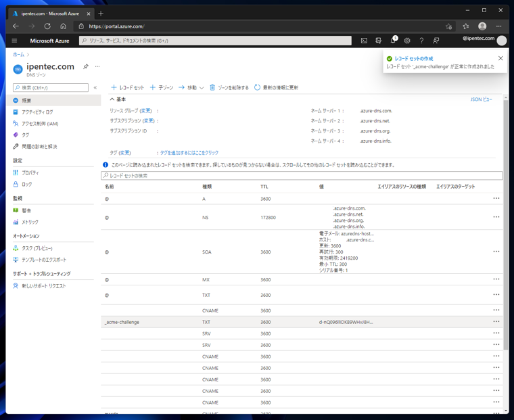This screenshot has width=514, height=420.
Task: Focus the left menu 検索 (Ctrl+/) box
Action: (51, 87)
